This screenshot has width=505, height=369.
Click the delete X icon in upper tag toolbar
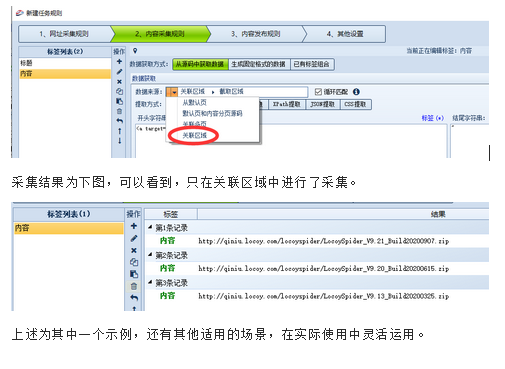(x=119, y=82)
